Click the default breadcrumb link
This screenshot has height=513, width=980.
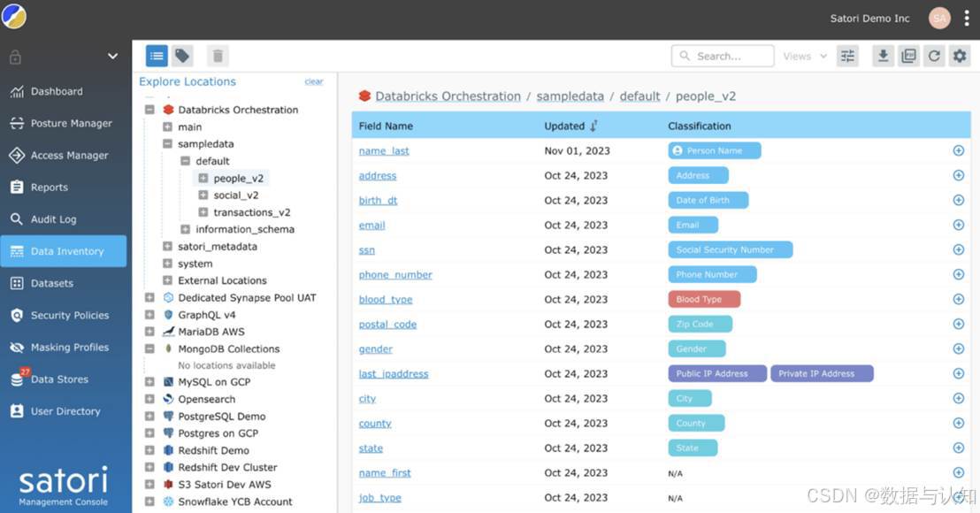coord(639,96)
